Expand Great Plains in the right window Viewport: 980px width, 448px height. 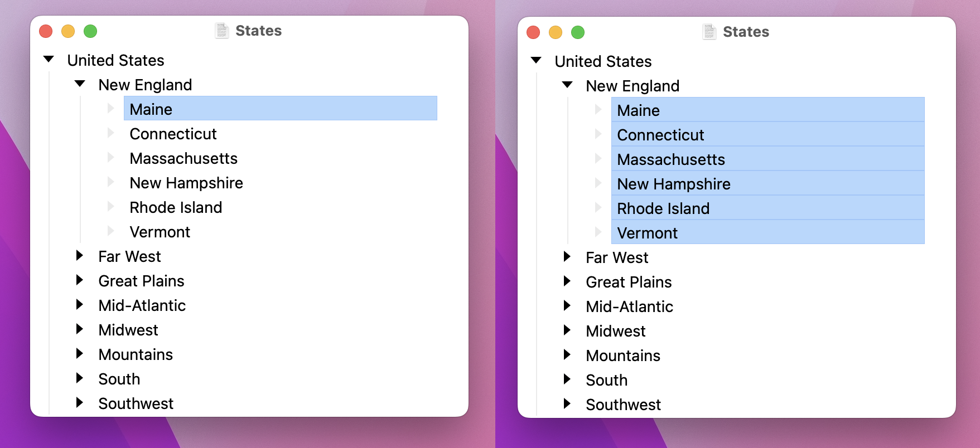[x=567, y=281]
